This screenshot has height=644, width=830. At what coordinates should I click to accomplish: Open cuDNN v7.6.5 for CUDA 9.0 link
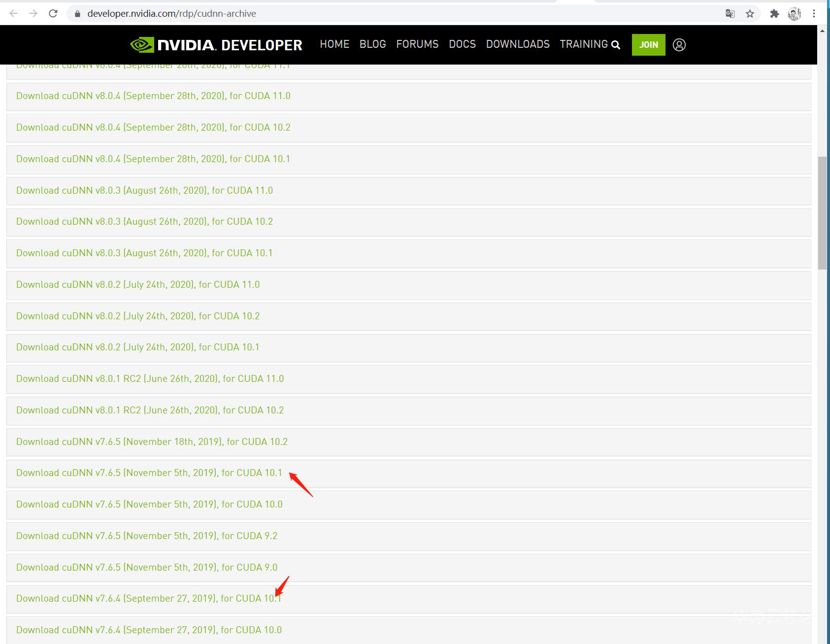(147, 568)
